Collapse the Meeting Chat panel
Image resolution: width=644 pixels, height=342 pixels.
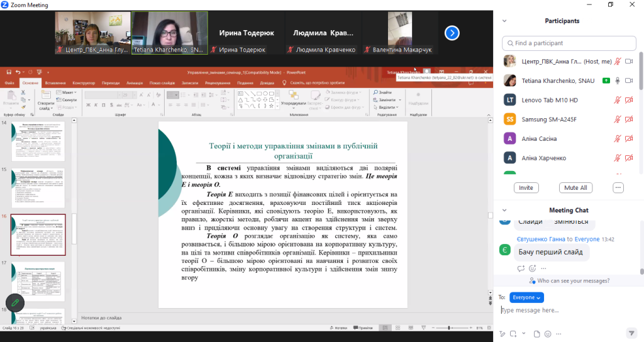(504, 210)
